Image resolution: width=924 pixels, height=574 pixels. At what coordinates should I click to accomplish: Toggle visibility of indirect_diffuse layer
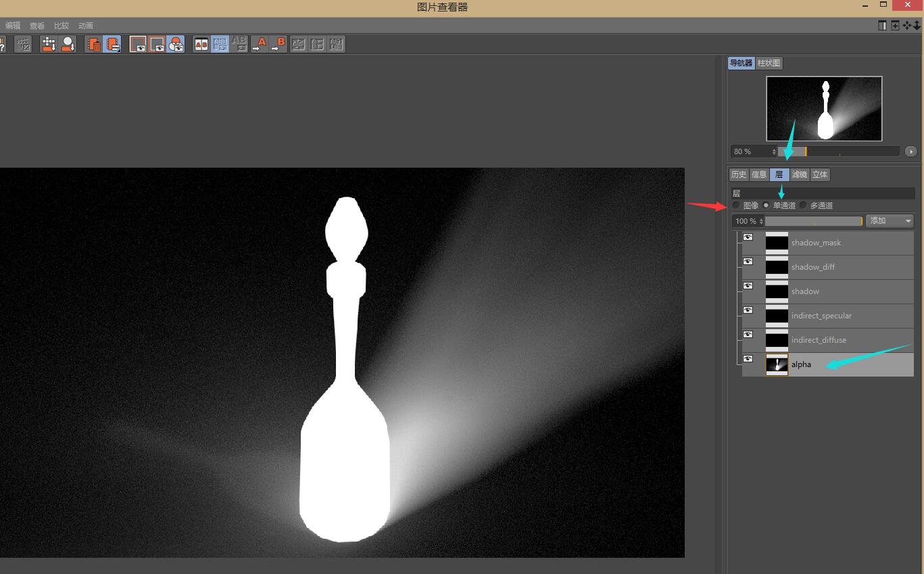pos(748,335)
